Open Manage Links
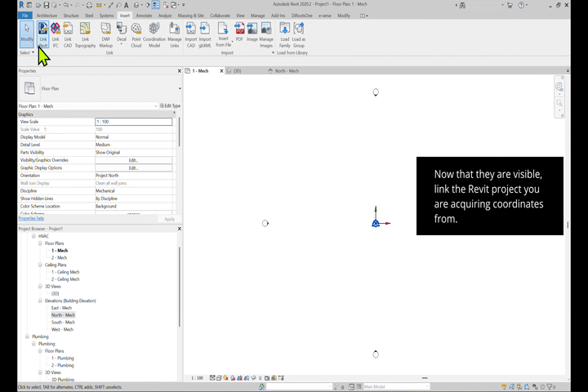This screenshot has height=392, width=588. click(x=175, y=33)
